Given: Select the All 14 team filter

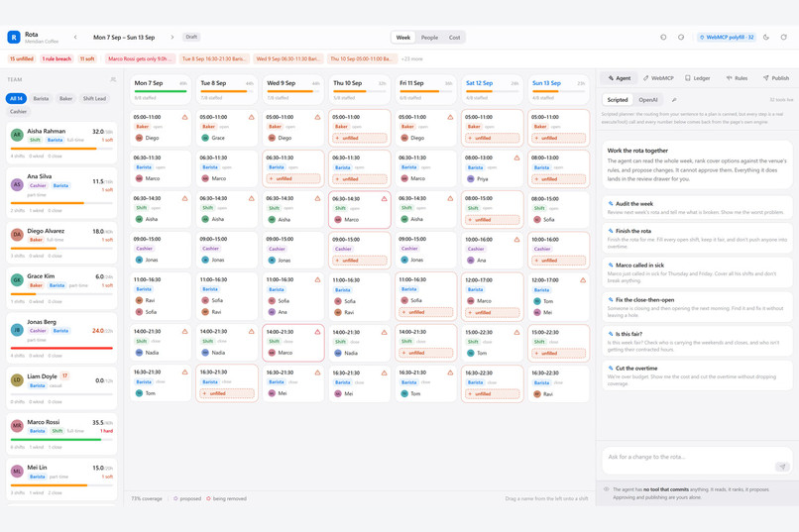Looking at the screenshot, I should [16, 99].
